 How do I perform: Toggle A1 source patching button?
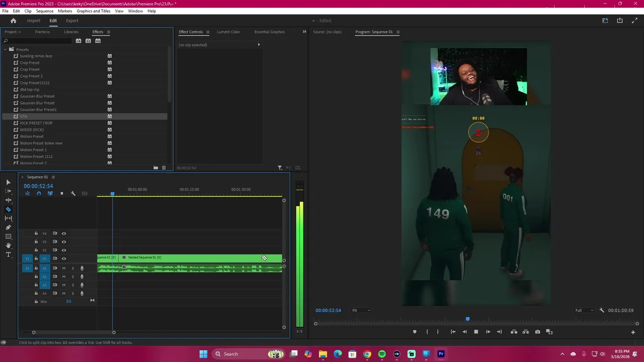click(27, 268)
